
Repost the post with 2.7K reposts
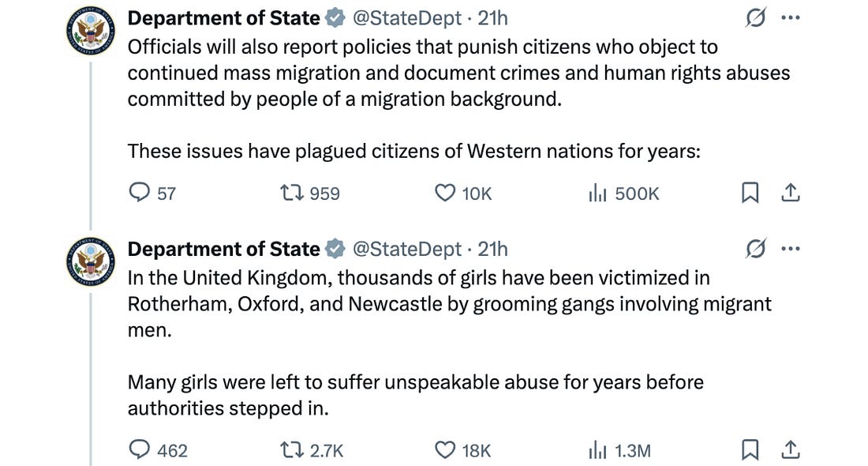coord(291,450)
